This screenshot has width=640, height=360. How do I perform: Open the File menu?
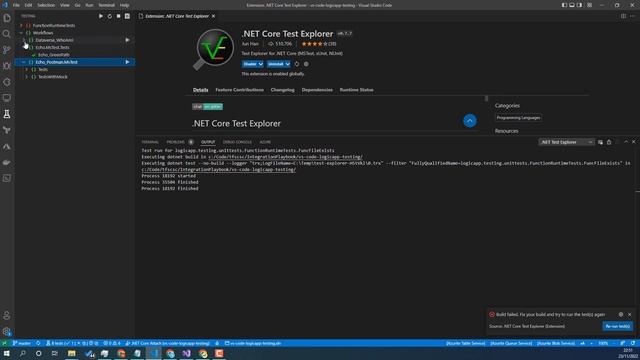16,5
